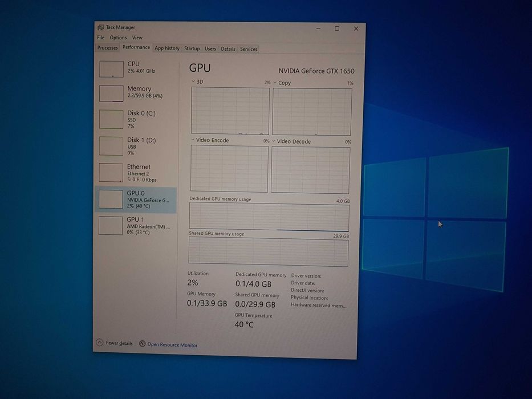Close the Task Manager window
The height and width of the screenshot is (399, 532).
tap(356, 29)
